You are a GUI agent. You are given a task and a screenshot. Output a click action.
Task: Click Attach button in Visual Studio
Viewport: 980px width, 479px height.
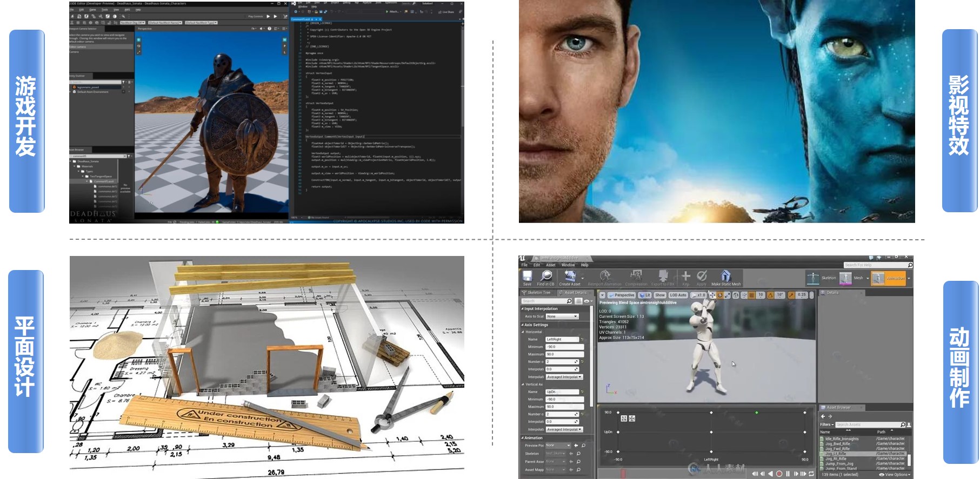[x=393, y=11]
